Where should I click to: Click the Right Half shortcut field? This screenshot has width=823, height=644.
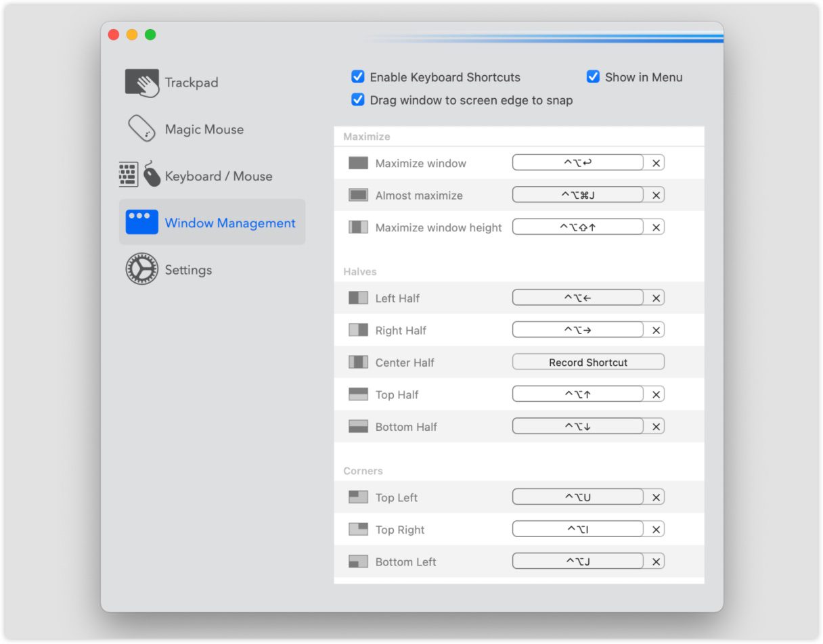point(577,330)
